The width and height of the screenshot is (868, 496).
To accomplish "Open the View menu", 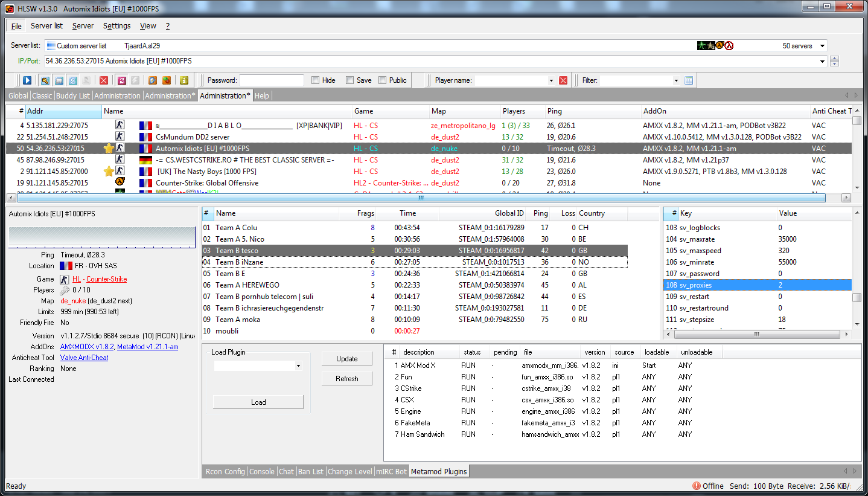I will coord(148,26).
